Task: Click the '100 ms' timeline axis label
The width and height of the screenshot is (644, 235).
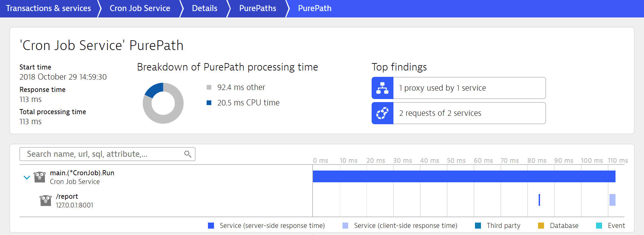Action: 592,160
